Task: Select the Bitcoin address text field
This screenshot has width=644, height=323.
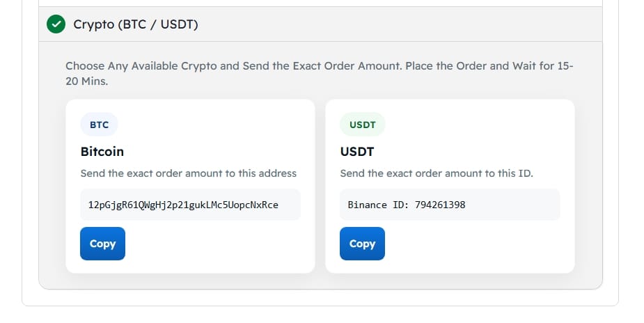Action: click(x=190, y=205)
